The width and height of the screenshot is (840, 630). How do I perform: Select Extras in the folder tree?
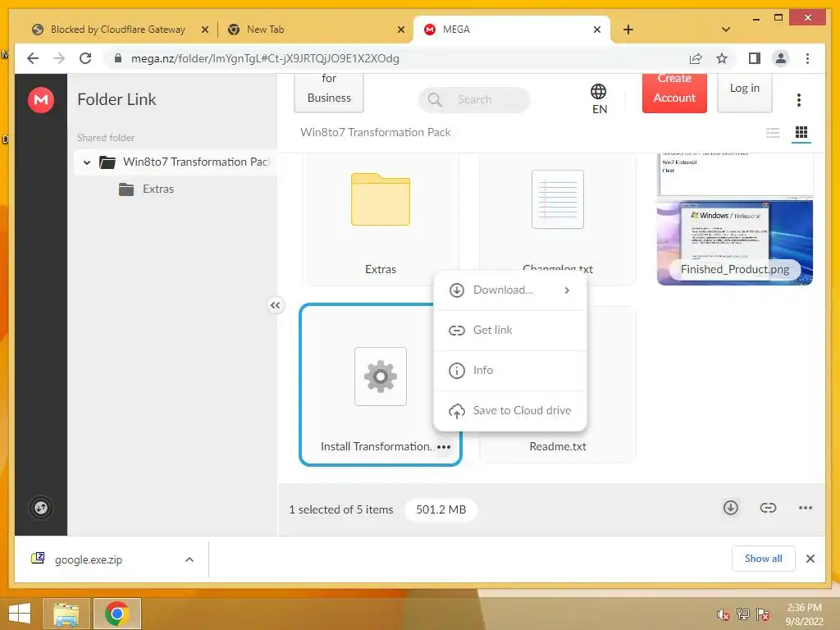(x=158, y=189)
